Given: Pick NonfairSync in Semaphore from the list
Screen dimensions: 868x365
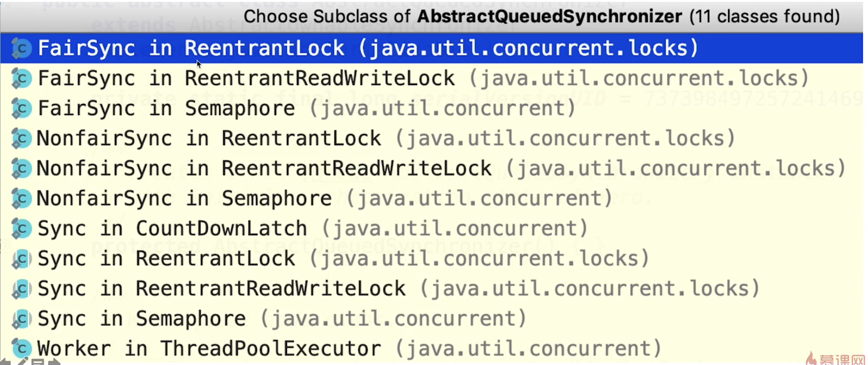Looking at the screenshot, I should [x=432, y=198].
